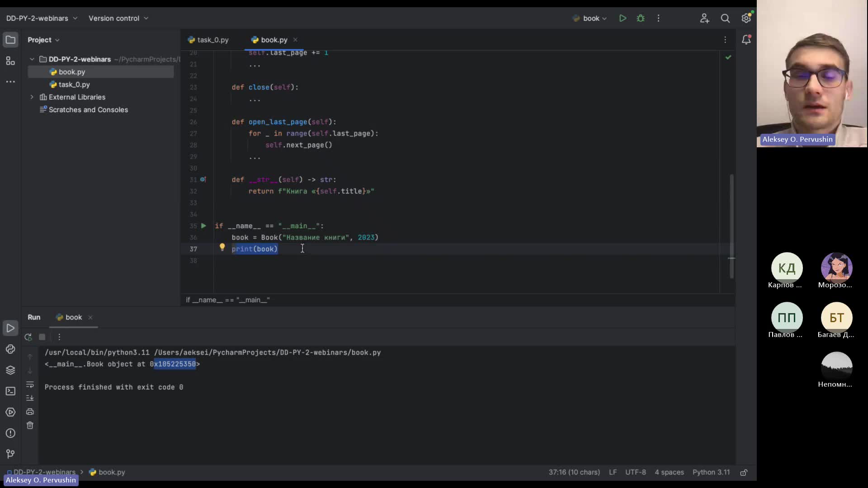Open line separator LF selector in status bar
This screenshot has height=488, width=868.
coord(613,472)
